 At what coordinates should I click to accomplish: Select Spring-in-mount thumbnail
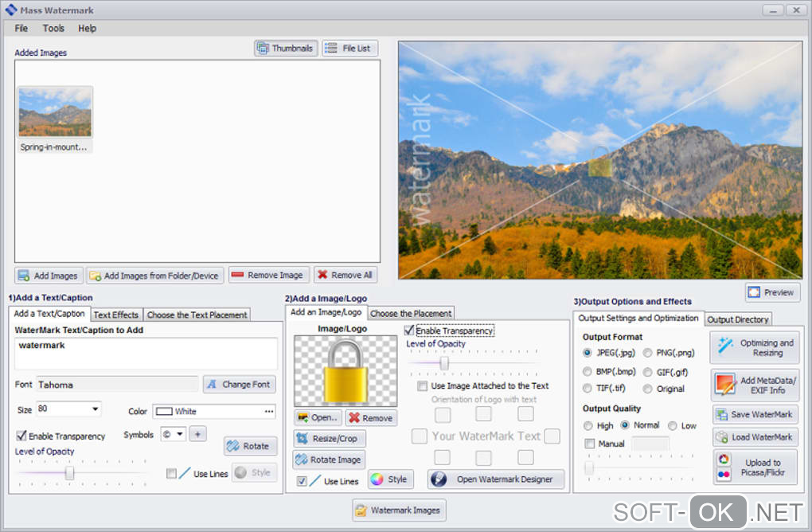pyautogui.click(x=55, y=119)
